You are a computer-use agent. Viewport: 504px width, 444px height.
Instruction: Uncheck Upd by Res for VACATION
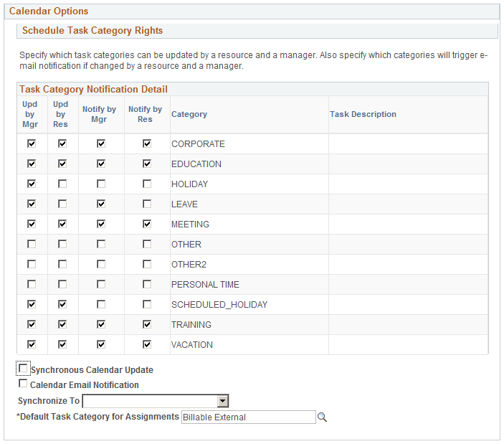tap(62, 344)
